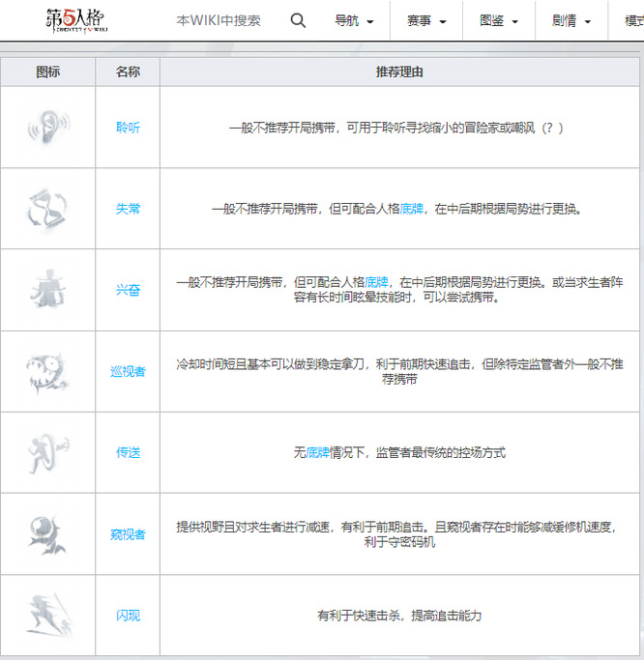Click the 巡视者 description starting 冷却时间短
Screen dimensions: 644x660
(x=399, y=372)
